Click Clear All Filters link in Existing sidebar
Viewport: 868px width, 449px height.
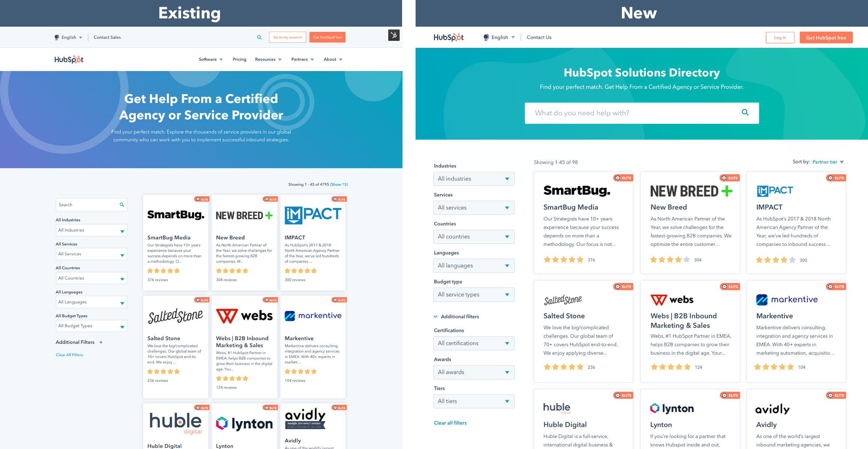69,355
